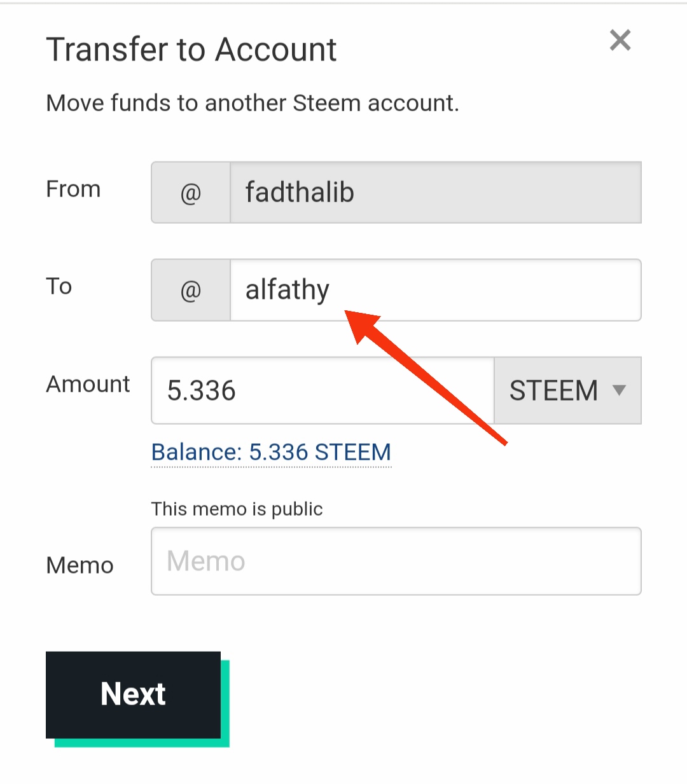
Task: Click the word STEEM in currency selector
Action: pos(553,390)
